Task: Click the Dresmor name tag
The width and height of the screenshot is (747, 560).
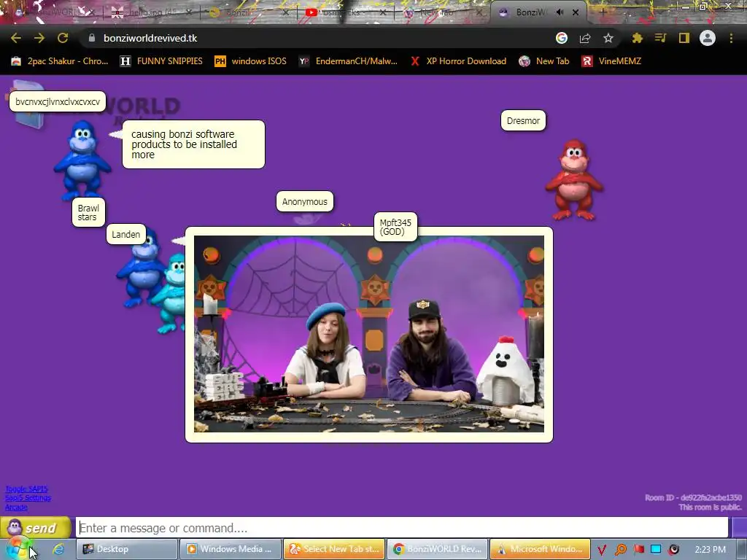Action: [523, 120]
